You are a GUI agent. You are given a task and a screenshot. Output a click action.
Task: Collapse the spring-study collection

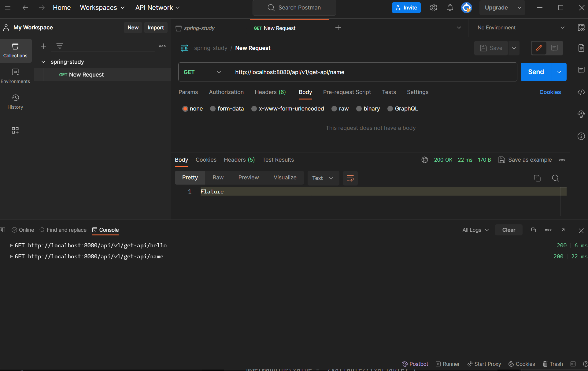coord(43,62)
